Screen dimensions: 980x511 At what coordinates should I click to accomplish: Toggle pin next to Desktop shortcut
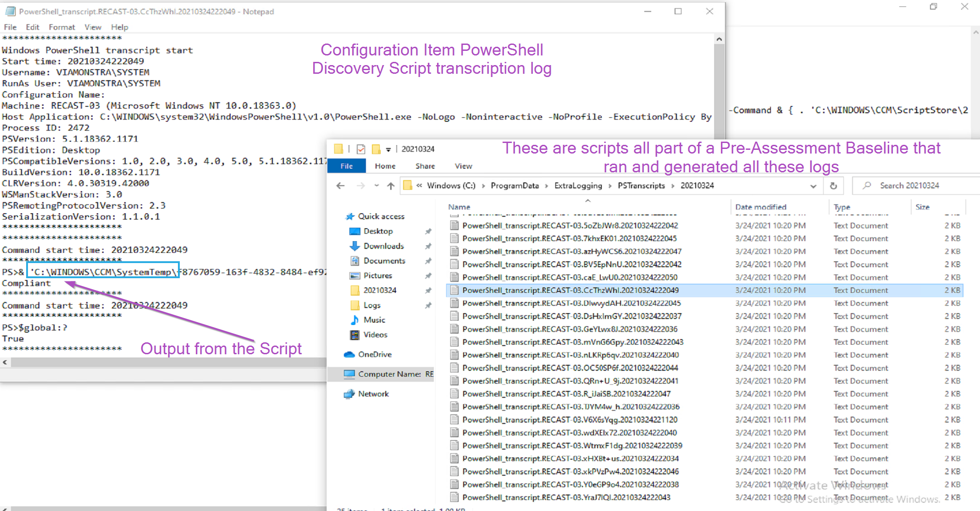(428, 231)
